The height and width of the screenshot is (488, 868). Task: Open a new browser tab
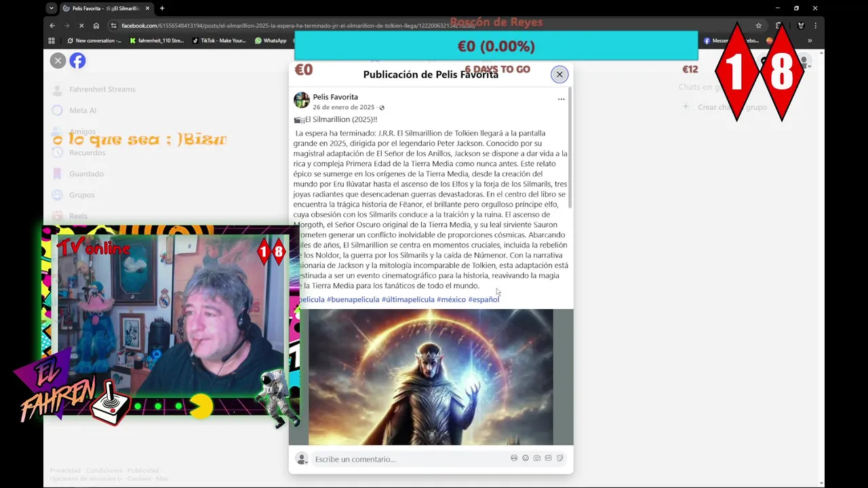[161, 8]
